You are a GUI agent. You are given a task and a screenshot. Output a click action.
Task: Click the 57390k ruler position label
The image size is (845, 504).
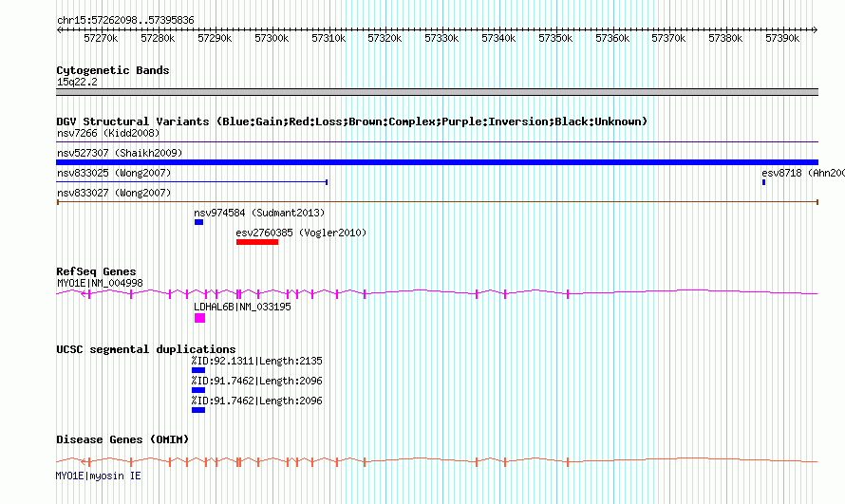tap(782, 39)
